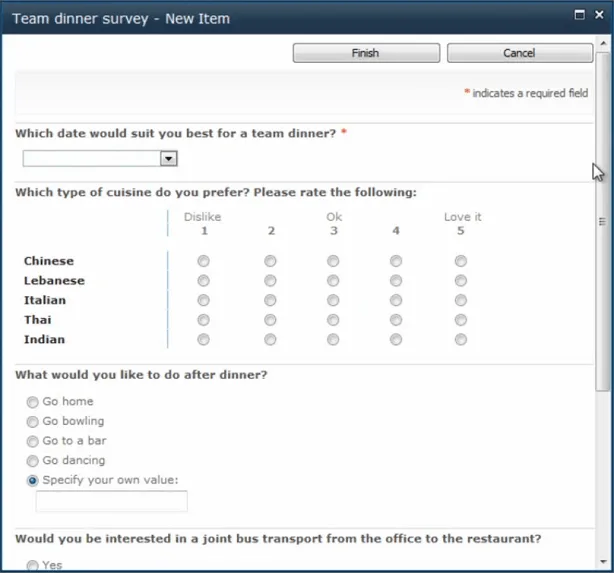Choose Go to a bar

coord(33,441)
